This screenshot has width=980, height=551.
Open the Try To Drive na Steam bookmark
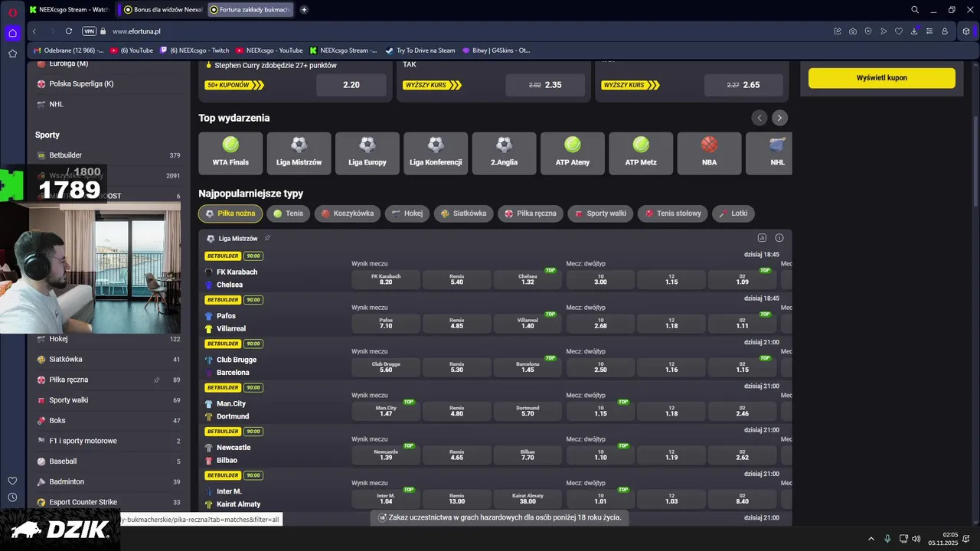[420, 51]
